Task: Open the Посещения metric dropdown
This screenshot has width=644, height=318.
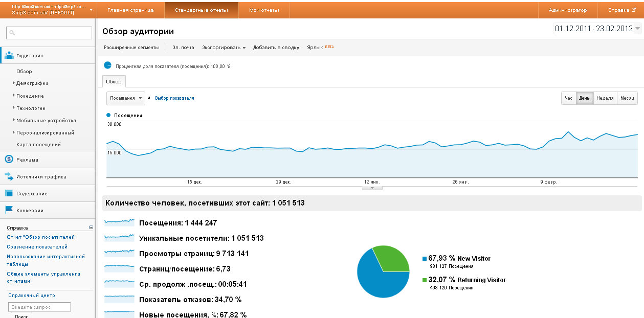Action: point(125,98)
